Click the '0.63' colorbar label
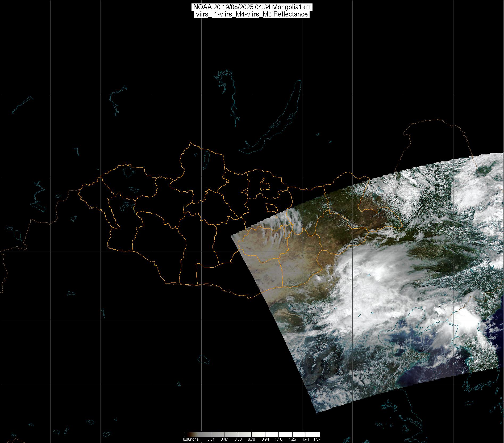The height and width of the screenshot is (443, 504). point(238,439)
